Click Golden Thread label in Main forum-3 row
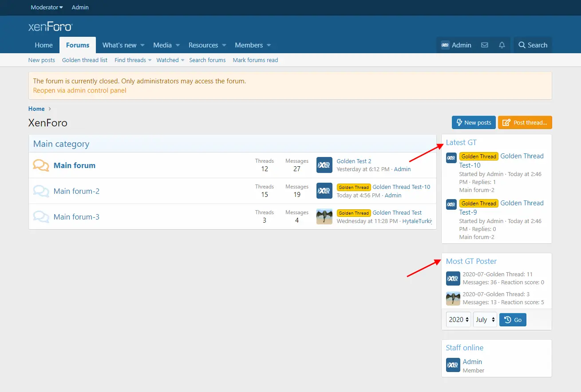581x392 pixels. 354,213
